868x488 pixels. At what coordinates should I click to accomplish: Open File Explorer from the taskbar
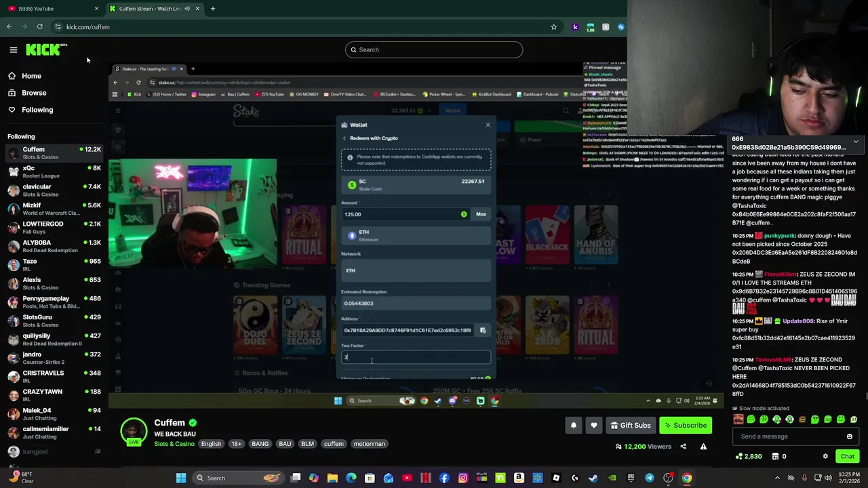(x=332, y=478)
